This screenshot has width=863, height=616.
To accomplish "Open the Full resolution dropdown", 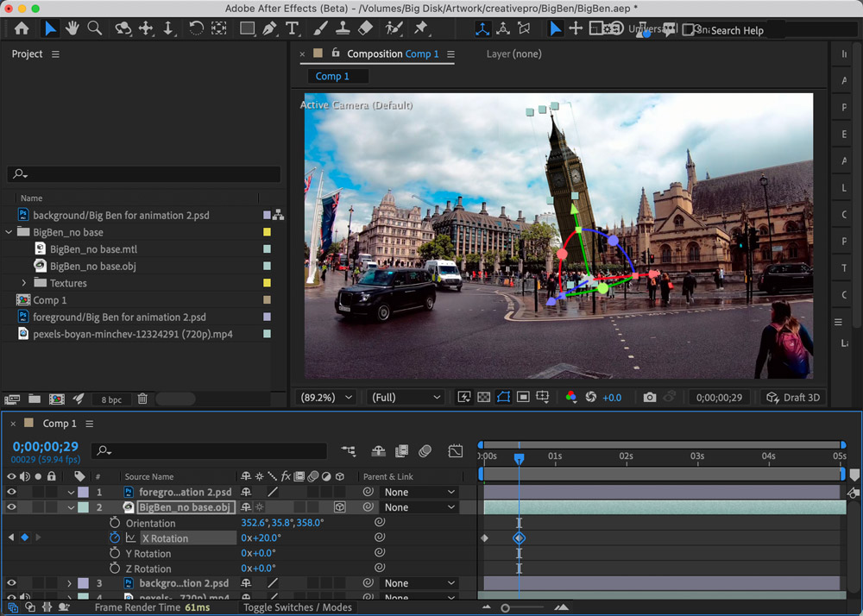I will tap(405, 398).
